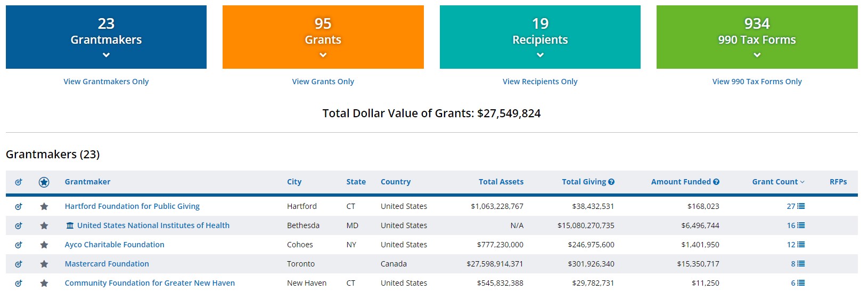
Task: Open the help icon beside Total Giving
Action: pos(611,182)
